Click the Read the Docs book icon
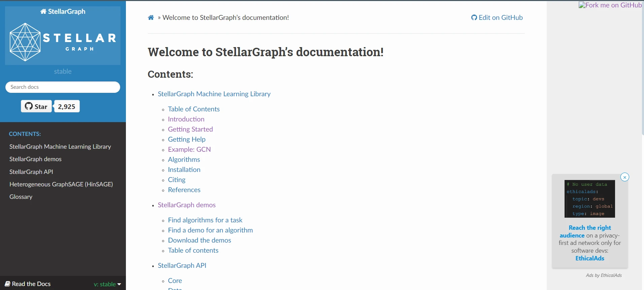The image size is (644, 290). [7, 284]
